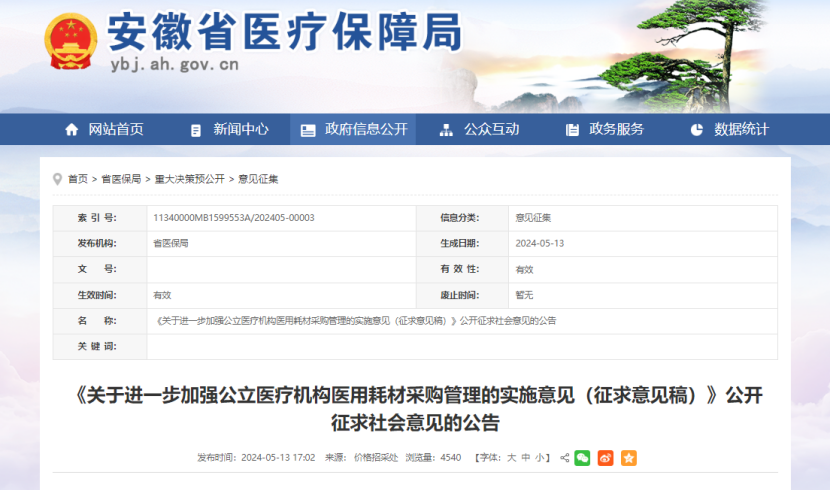This screenshot has height=491, width=831.
Task: Click the index number 11340000MB1599553A/202405-00003
Action: tap(233, 217)
